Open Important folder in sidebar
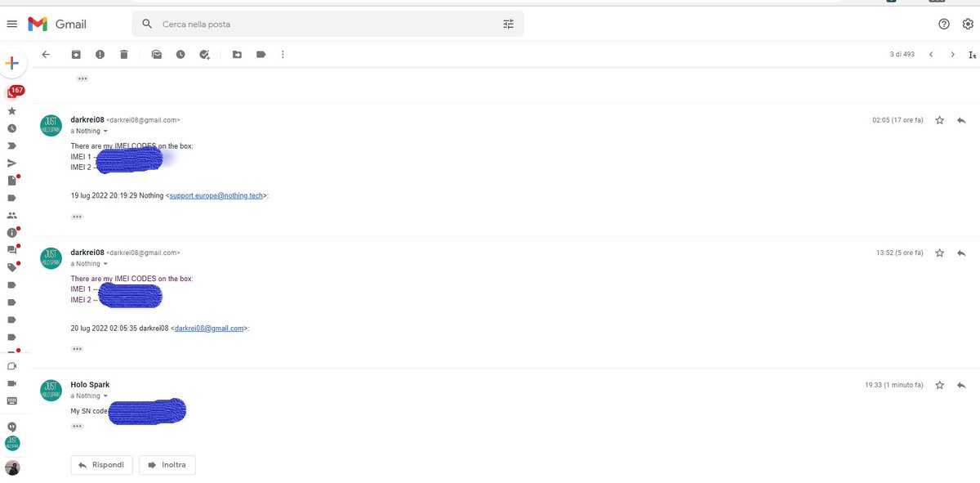 [11, 145]
